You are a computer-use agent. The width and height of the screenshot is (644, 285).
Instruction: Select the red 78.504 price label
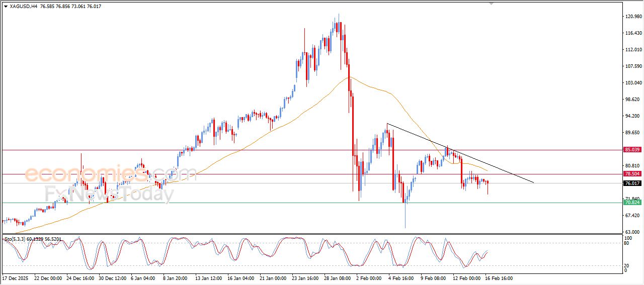[632, 174]
